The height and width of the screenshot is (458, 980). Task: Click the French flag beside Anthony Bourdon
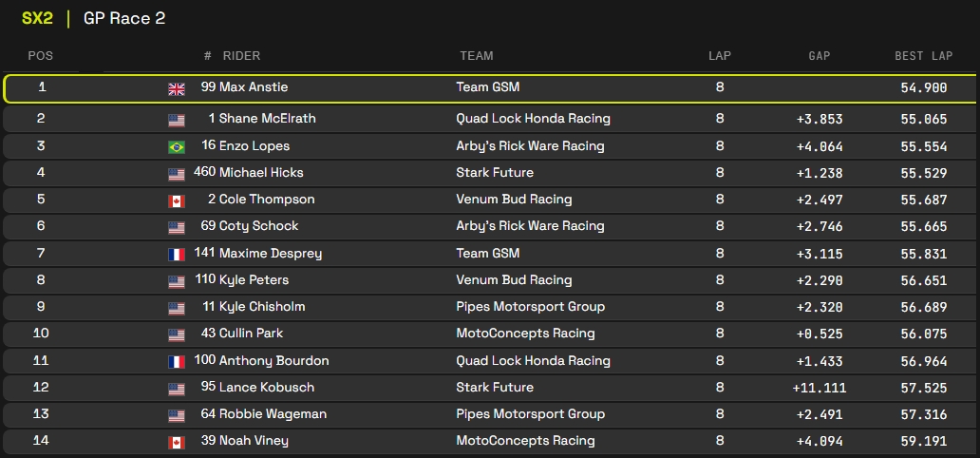(x=177, y=362)
